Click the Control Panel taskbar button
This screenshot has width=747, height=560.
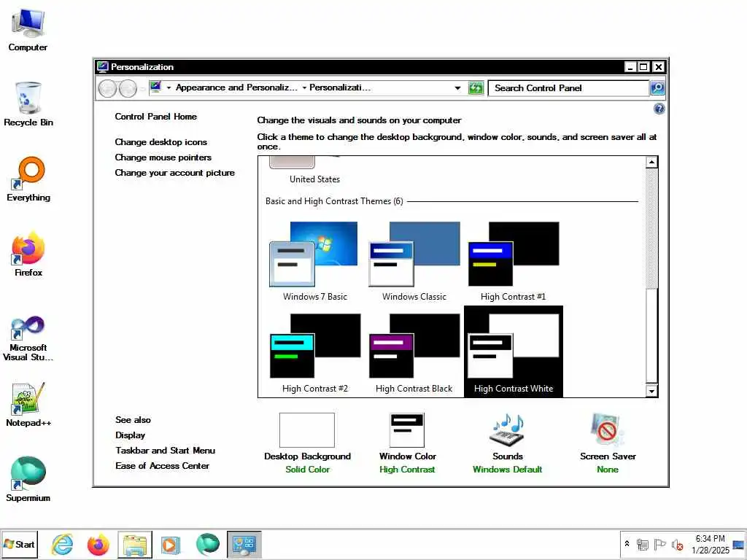pyautogui.click(x=244, y=544)
